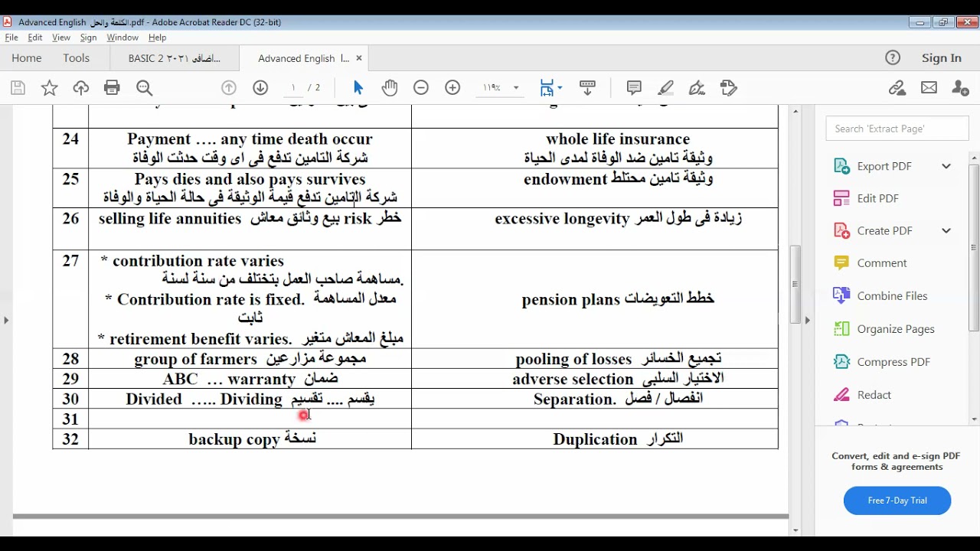Image resolution: width=980 pixels, height=551 pixels.
Task: Open Combine Files tool
Action: (x=892, y=295)
